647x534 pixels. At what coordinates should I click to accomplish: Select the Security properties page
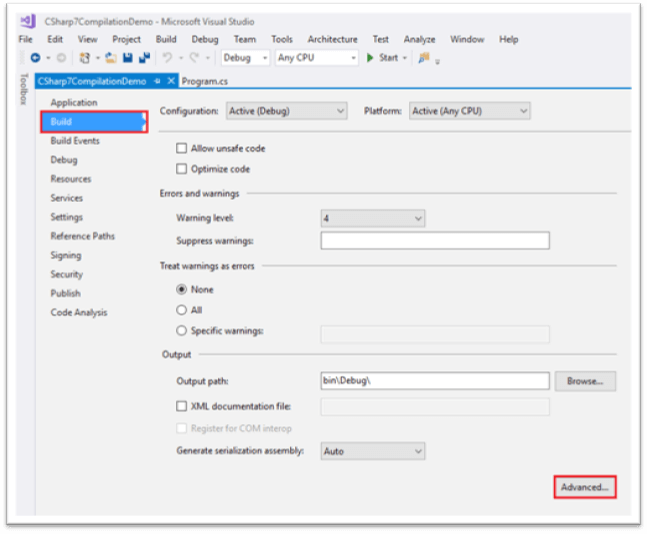click(x=66, y=274)
